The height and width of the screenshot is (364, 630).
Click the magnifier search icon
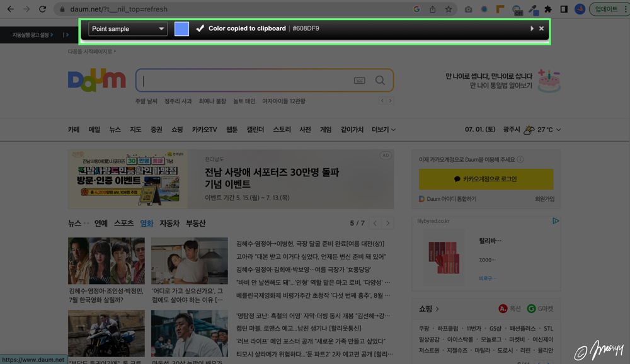tap(380, 81)
